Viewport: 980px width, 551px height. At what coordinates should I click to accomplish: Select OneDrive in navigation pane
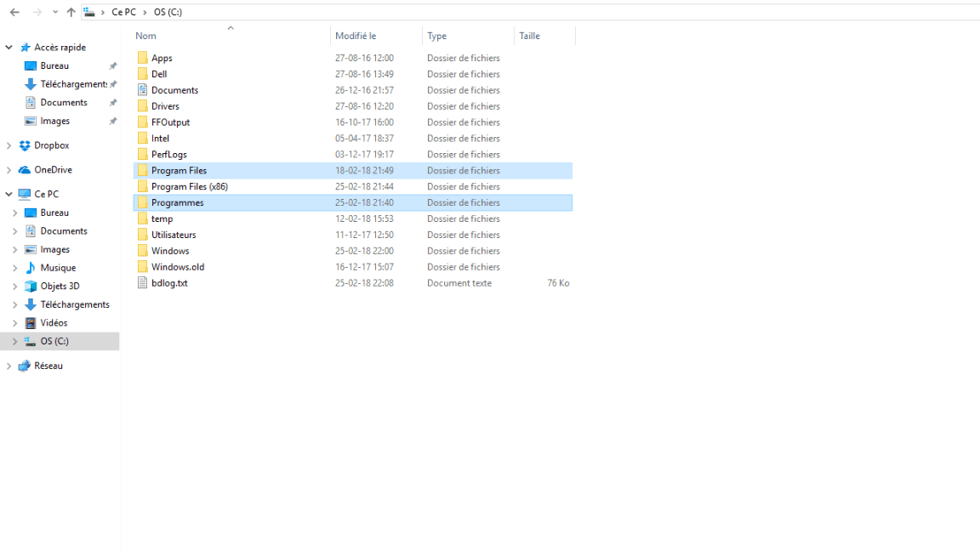(x=52, y=170)
